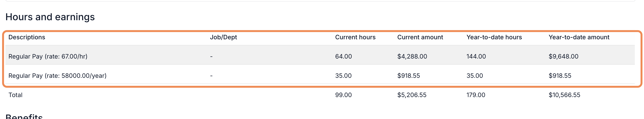Click the 99.00 total current hours
Viewport: 644px width, 119px height.
tap(344, 95)
